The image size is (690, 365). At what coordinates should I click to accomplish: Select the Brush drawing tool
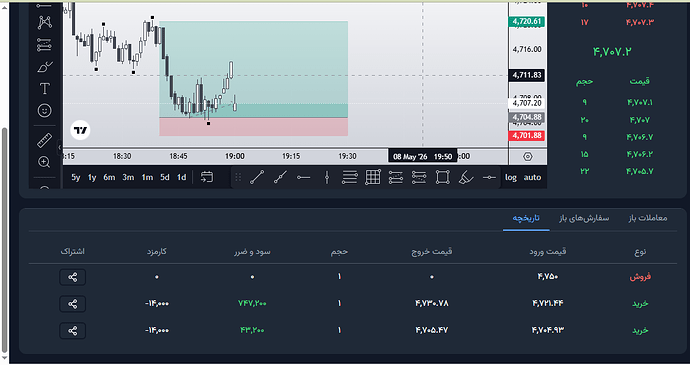44,67
